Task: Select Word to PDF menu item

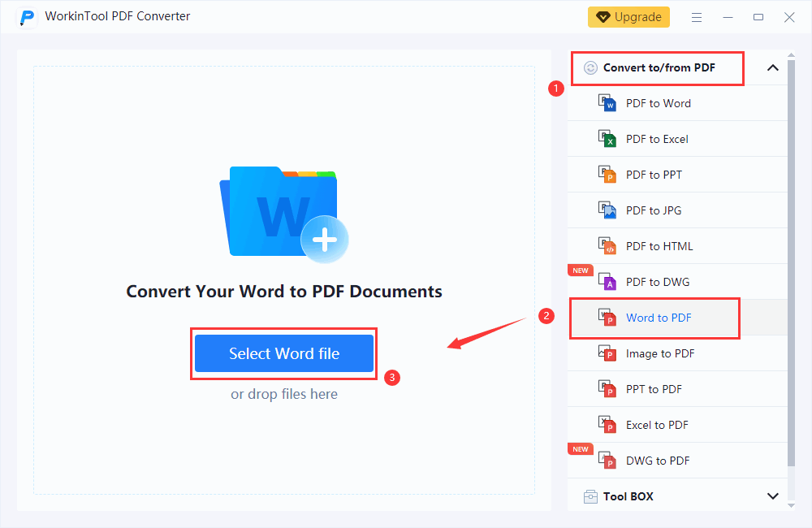Action: (659, 318)
